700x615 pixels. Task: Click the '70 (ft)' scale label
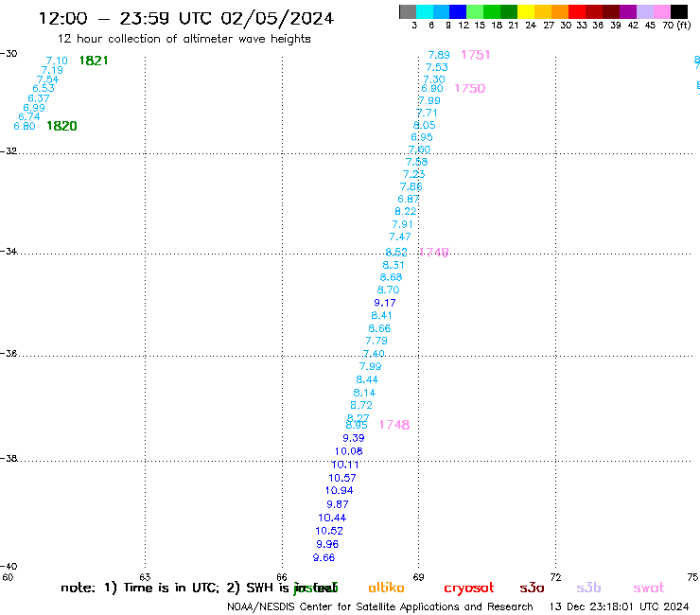click(x=676, y=26)
